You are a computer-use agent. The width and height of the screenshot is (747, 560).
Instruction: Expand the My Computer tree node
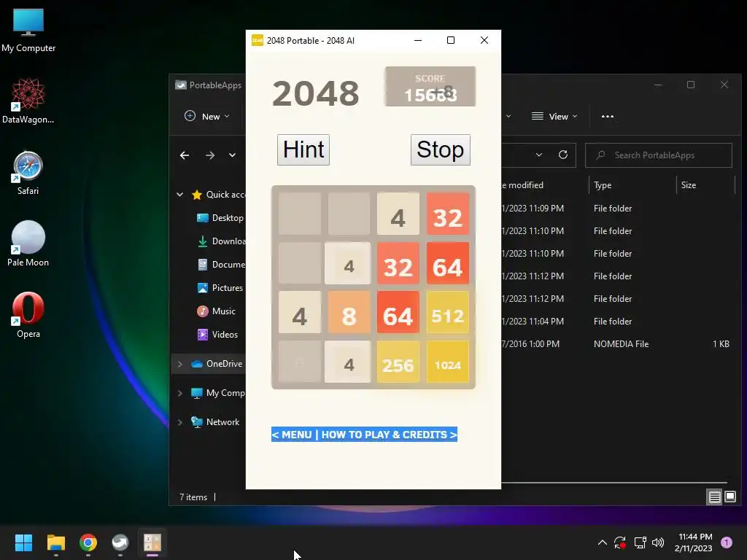pyautogui.click(x=180, y=393)
